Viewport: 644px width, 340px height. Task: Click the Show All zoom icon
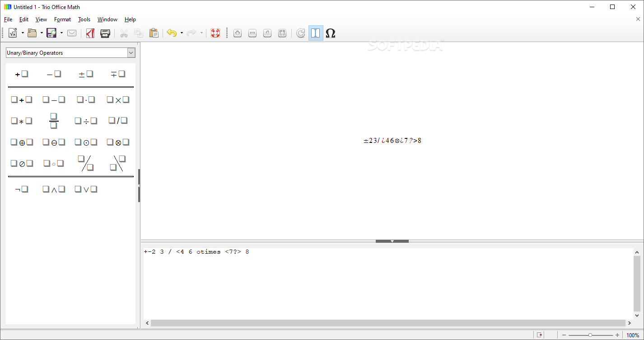click(x=282, y=33)
